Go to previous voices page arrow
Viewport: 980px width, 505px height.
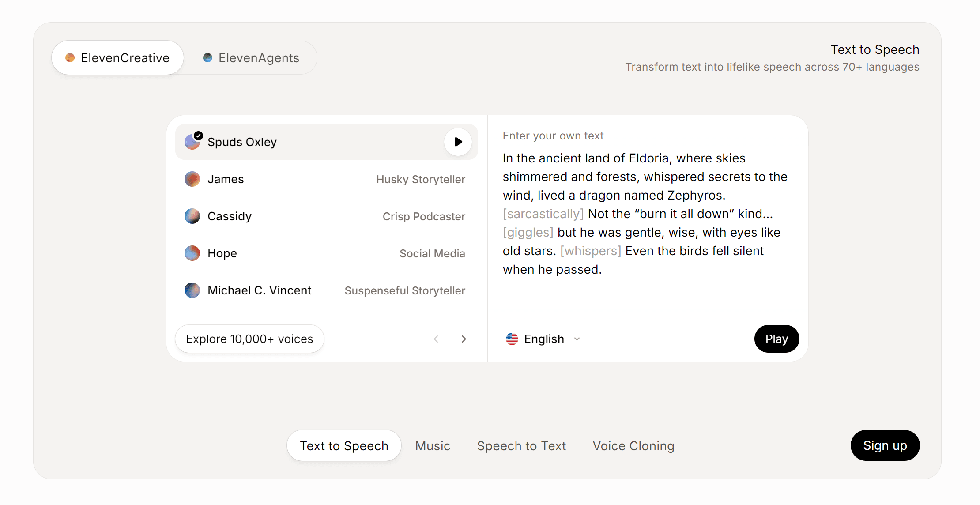[x=436, y=339]
